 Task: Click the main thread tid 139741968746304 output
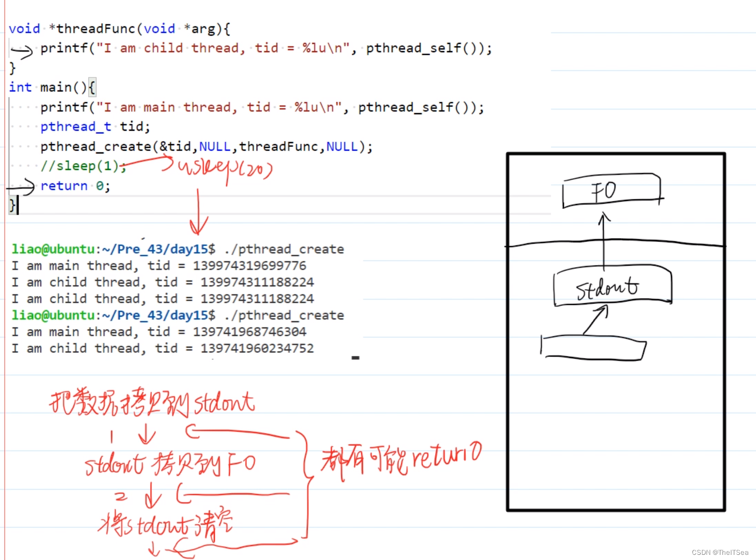pos(159,332)
